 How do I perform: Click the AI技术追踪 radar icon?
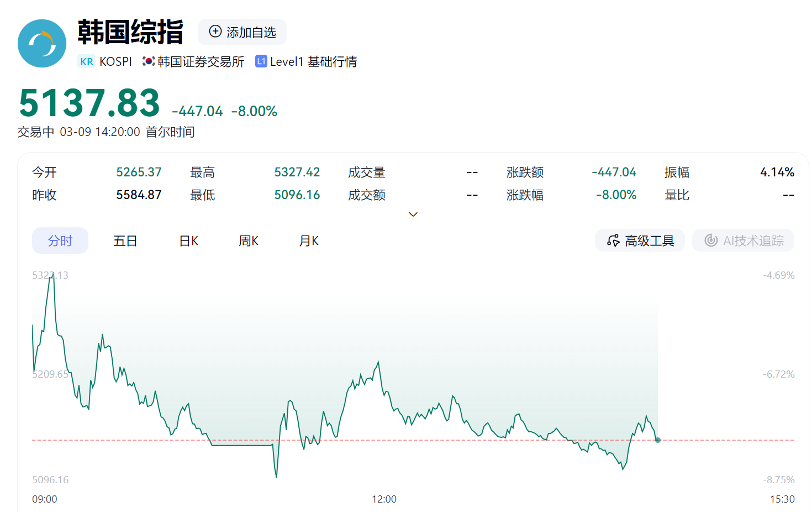tap(711, 241)
